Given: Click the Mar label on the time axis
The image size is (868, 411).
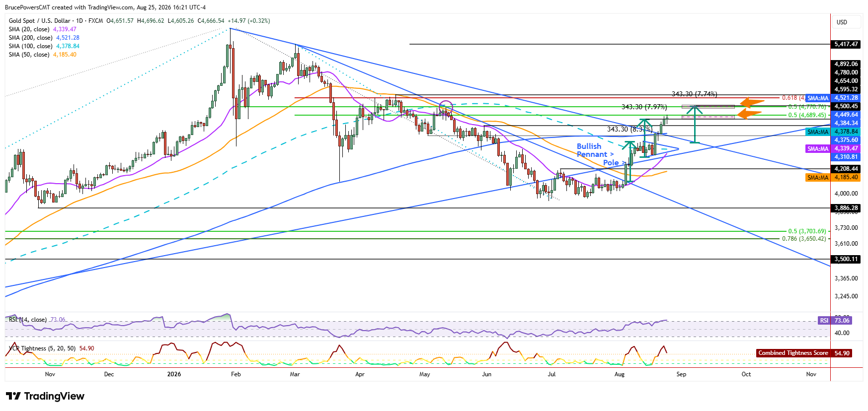Looking at the screenshot, I should (x=295, y=374).
